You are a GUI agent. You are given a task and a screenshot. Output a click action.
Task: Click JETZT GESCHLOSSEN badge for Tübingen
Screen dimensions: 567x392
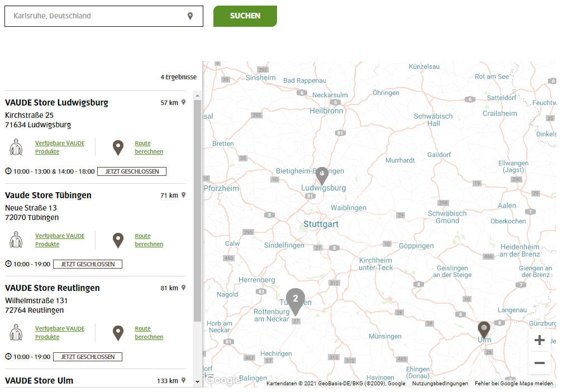88,264
